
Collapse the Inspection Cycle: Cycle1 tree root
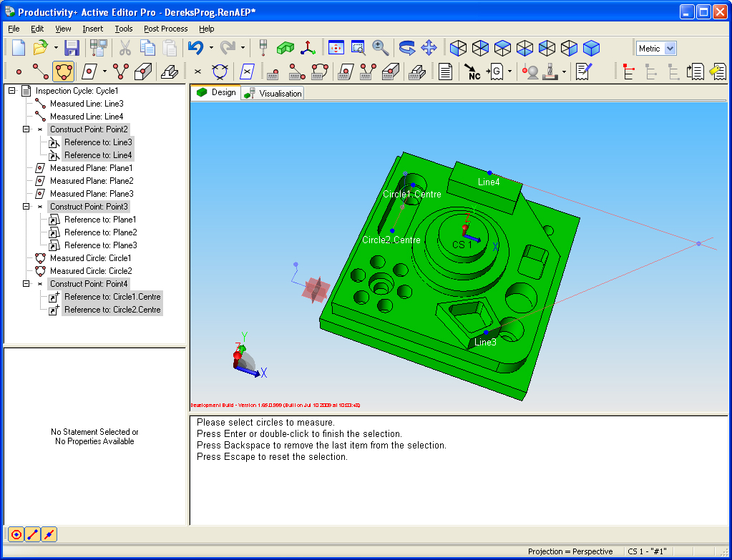pyautogui.click(x=11, y=91)
